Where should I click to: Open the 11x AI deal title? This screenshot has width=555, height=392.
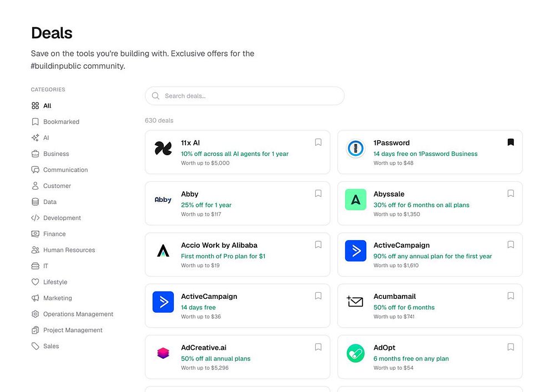pyautogui.click(x=190, y=143)
